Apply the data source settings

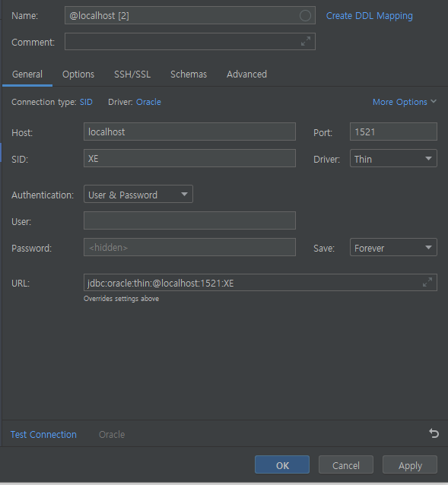pyautogui.click(x=410, y=464)
